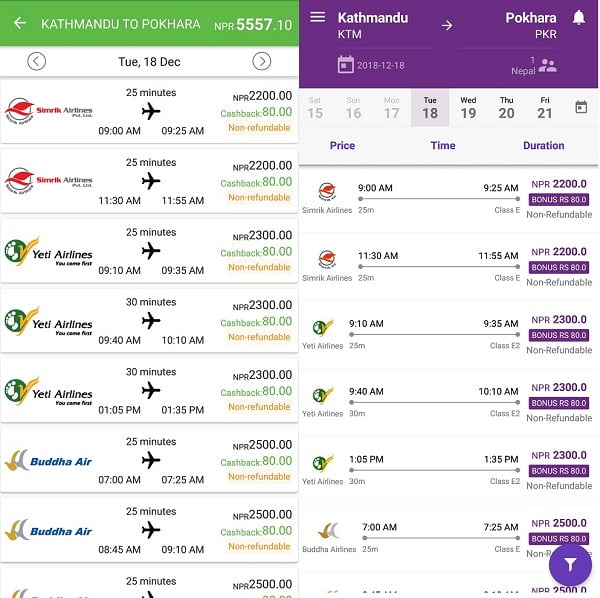Tap the back arrow beside Kathmandu to Pokhara

coord(20,23)
